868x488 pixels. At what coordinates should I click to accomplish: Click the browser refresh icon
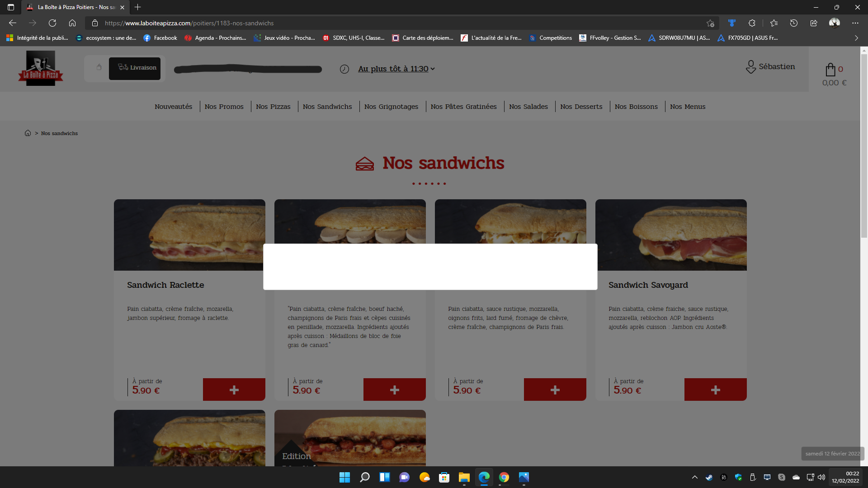52,23
